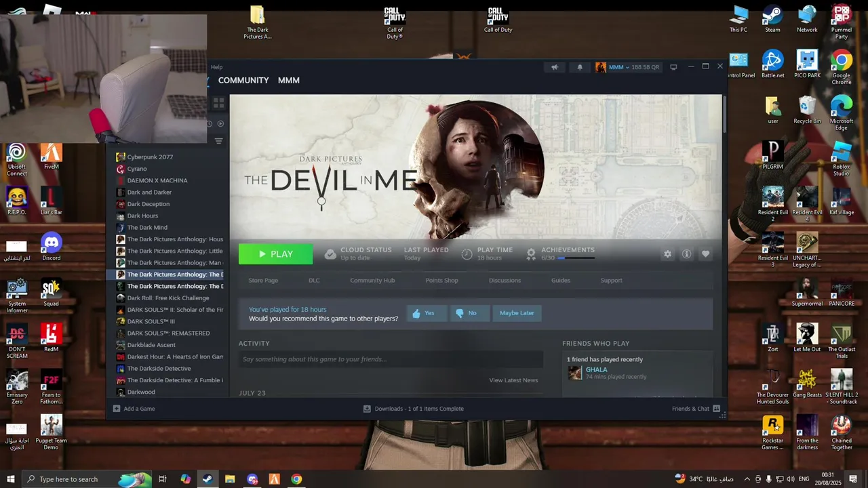Screen dimensions: 868x488
Task: Open Steam from the Windows taskbar
Action: pos(208,479)
